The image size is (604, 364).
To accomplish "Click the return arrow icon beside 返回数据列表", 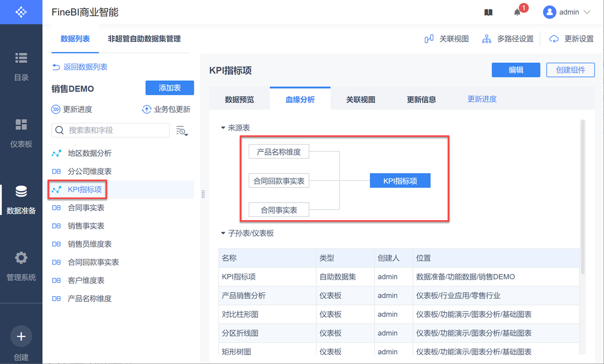I will point(56,67).
